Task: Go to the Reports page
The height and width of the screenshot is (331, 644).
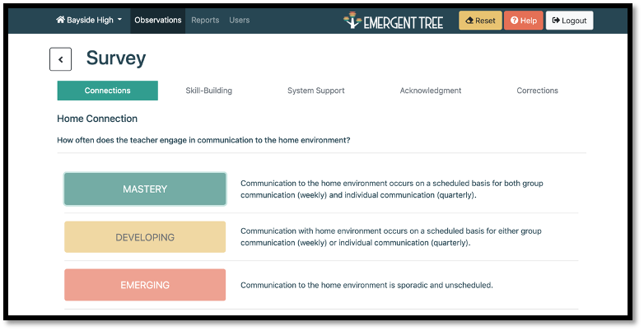Action: click(205, 20)
